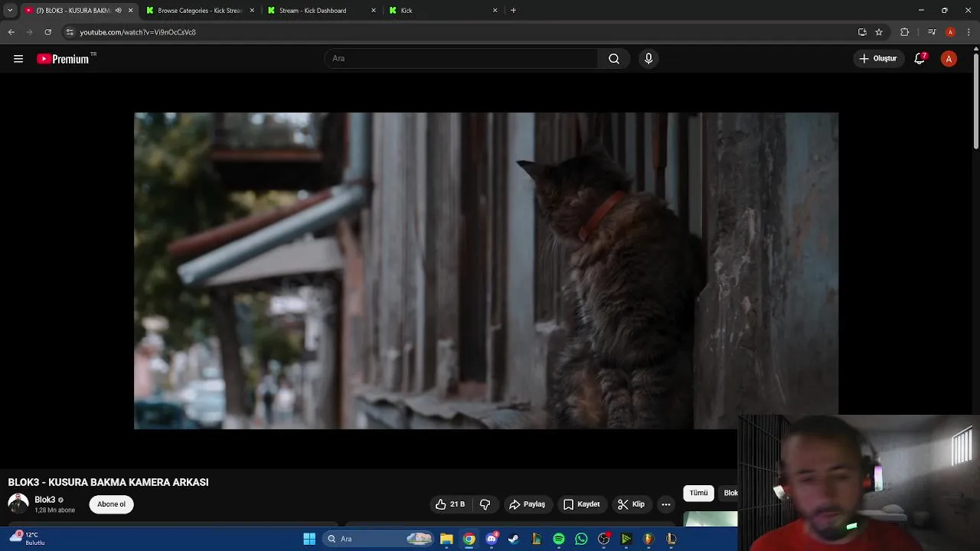The width and height of the screenshot is (980, 551).
Task: Open more actions three-dot menu under the video
Action: pos(666,504)
